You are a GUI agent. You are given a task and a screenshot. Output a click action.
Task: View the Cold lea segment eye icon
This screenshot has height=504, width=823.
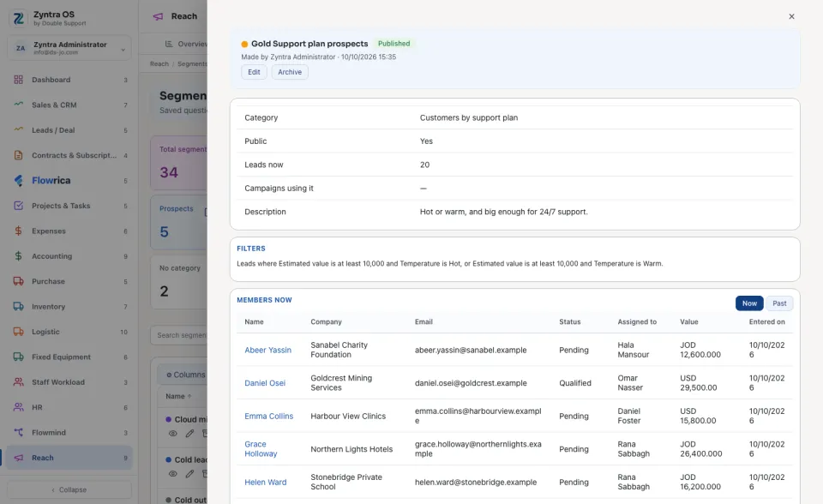(172, 473)
